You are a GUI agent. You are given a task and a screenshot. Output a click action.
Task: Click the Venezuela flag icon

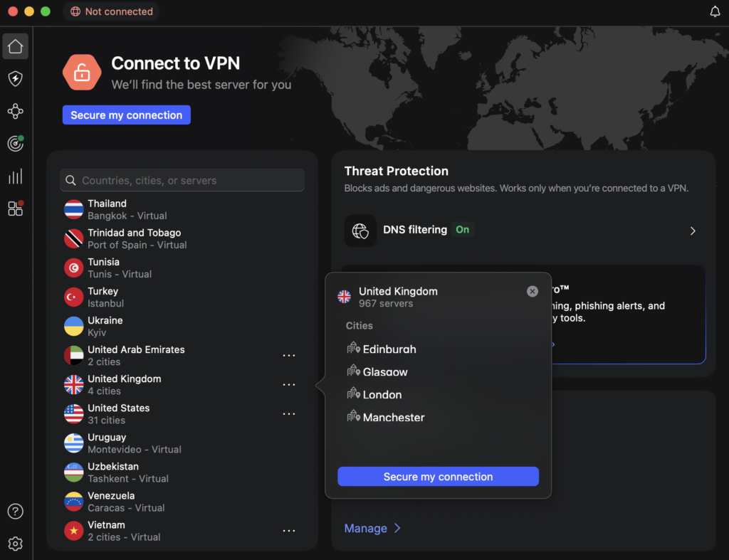74,502
